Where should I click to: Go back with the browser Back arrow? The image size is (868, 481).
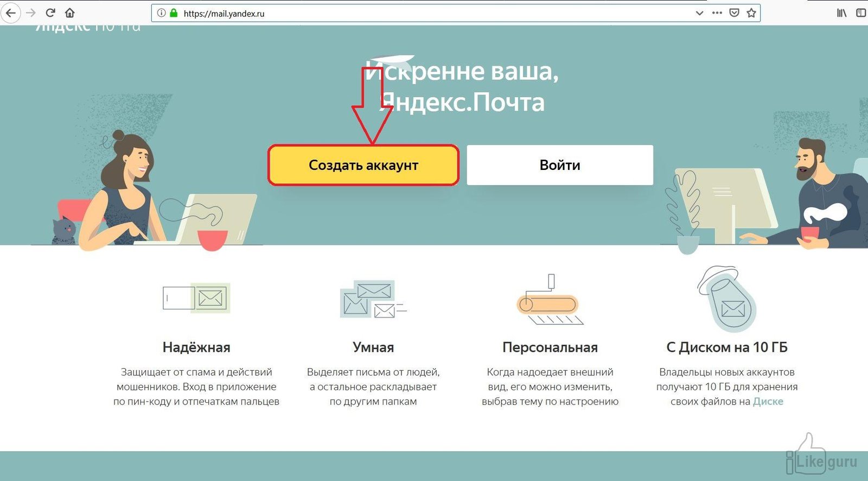10,12
